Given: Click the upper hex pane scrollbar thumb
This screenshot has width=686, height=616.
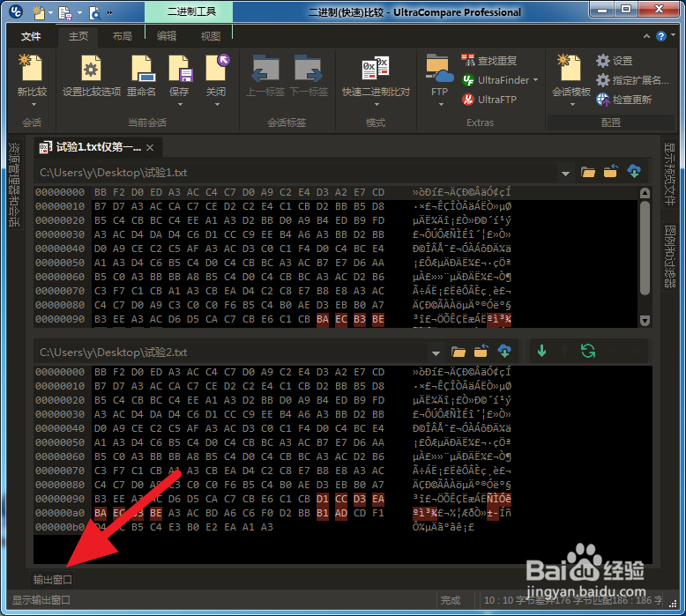Looking at the screenshot, I should (645, 247).
